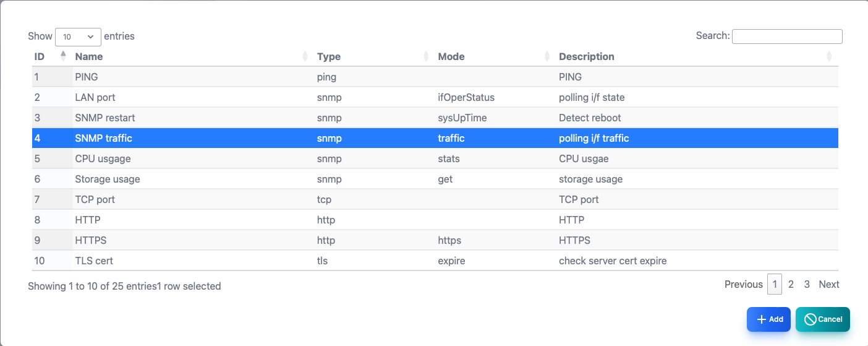Click into the Search input field
The height and width of the screenshot is (346, 868).
tap(787, 37)
